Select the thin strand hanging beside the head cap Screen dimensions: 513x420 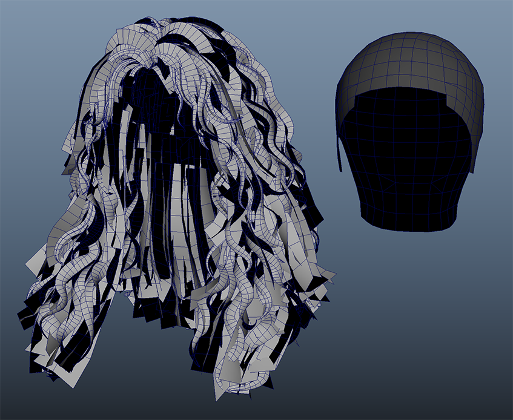pos(339,148)
